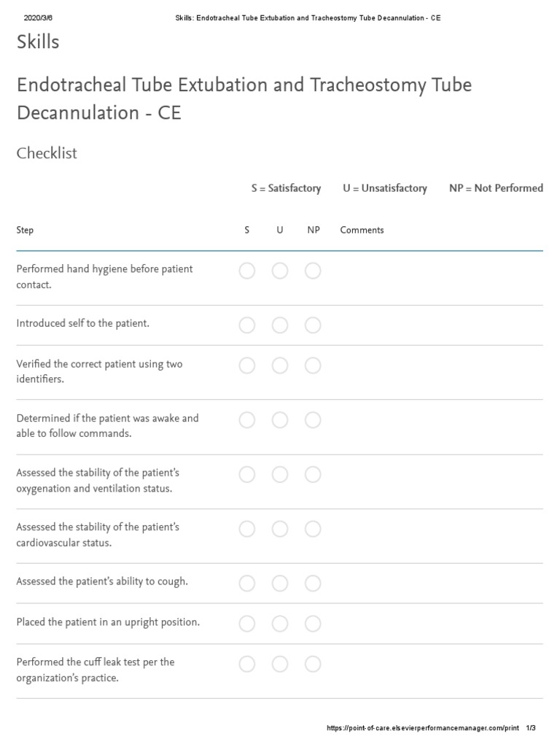The width and height of the screenshot is (560, 747).
Task: Select Unsatisfactory for awake and follow commands
Action: point(280,420)
